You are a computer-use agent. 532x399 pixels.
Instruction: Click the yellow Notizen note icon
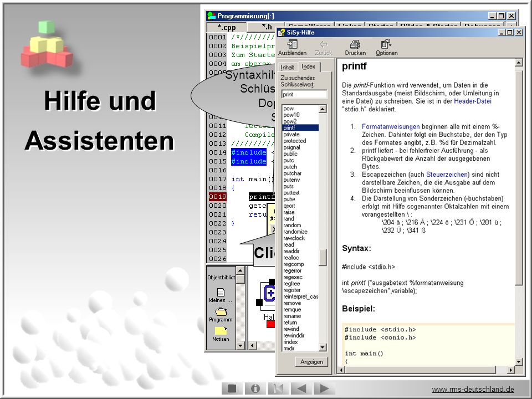221,331
